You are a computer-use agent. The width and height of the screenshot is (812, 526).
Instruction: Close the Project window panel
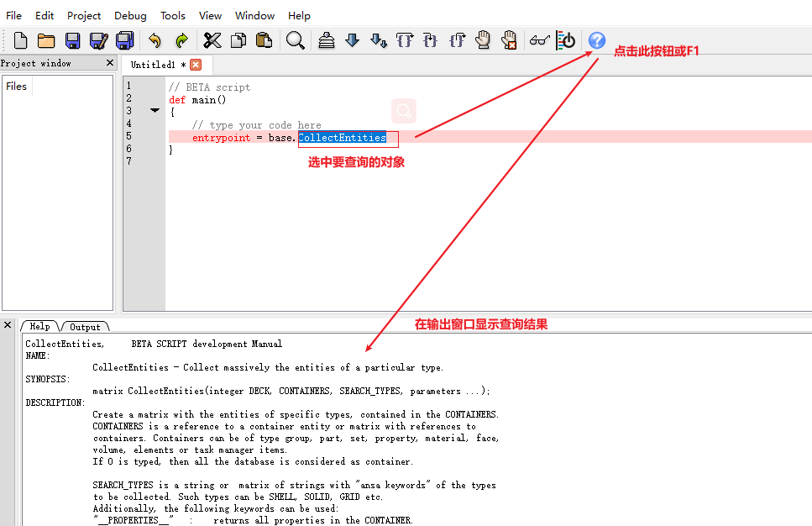click(x=109, y=63)
